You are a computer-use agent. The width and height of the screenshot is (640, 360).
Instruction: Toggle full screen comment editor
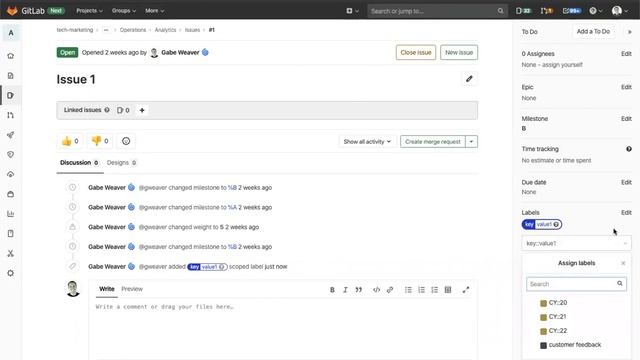[466, 290]
